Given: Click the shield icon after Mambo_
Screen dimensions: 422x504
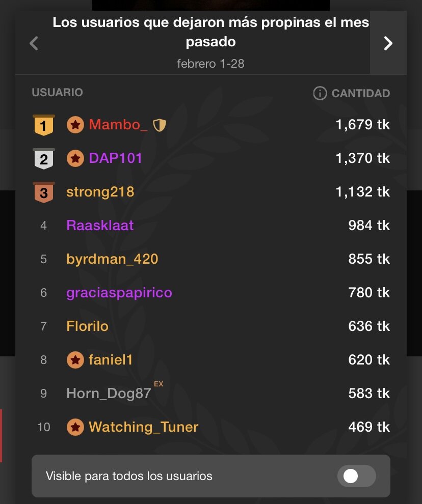Looking at the screenshot, I should tap(160, 125).
